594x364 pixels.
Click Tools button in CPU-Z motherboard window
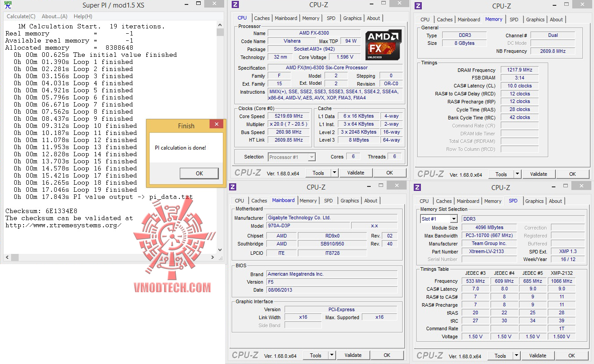(316, 355)
